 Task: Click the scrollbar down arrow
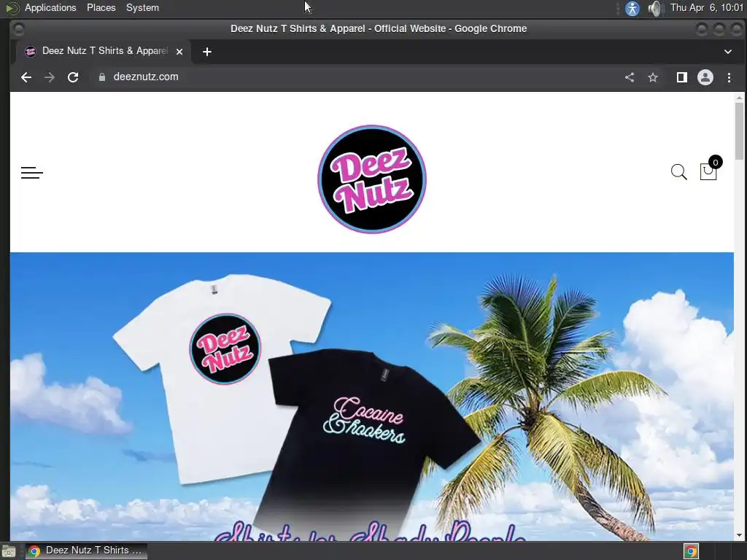point(739,534)
